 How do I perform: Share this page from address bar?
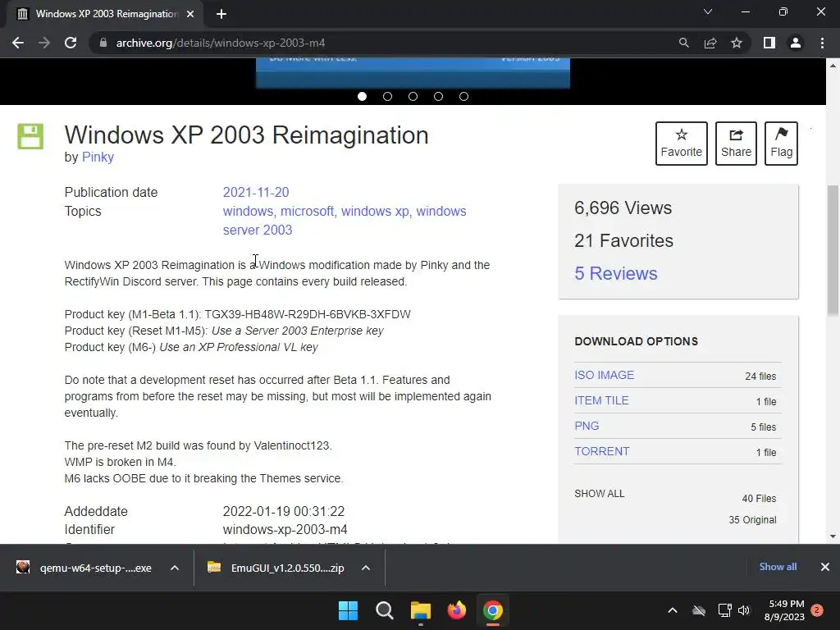click(710, 43)
